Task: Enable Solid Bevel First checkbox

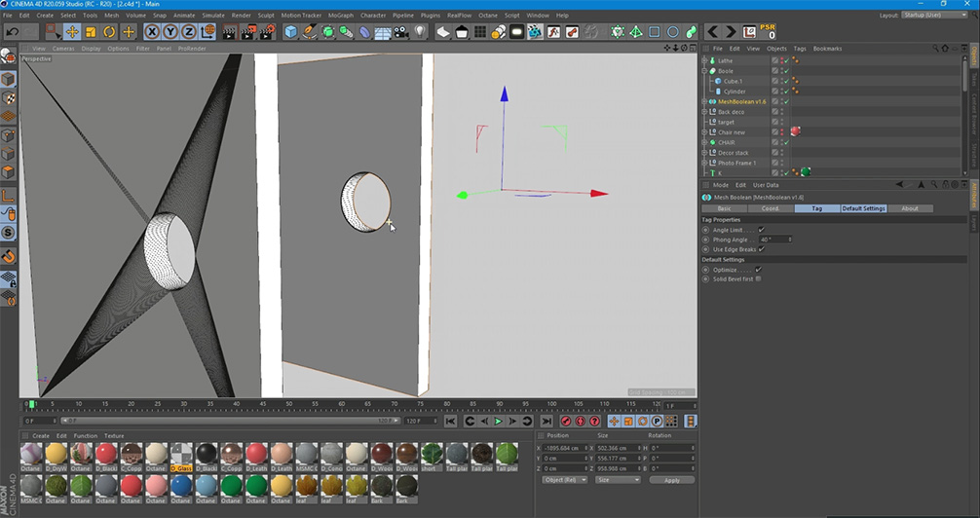Action: coord(759,278)
